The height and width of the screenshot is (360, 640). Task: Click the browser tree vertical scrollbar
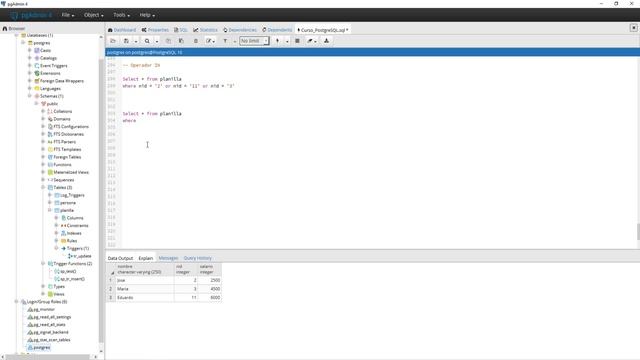(x=101, y=200)
